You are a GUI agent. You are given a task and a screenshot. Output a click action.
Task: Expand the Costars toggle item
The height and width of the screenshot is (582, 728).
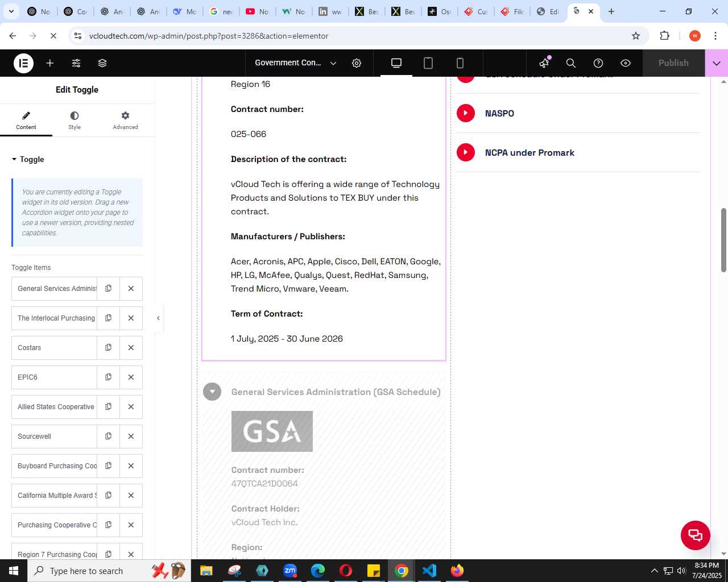55,348
